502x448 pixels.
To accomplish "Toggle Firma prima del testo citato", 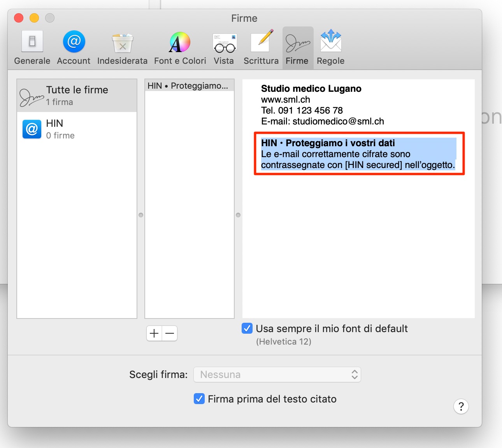I will (199, 399).
